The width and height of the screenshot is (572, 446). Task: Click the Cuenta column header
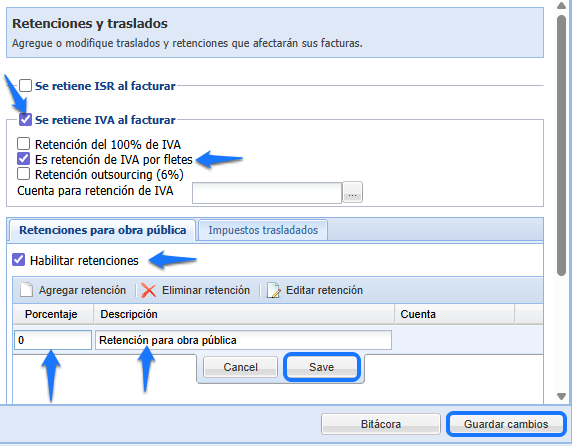pos(455,314)
